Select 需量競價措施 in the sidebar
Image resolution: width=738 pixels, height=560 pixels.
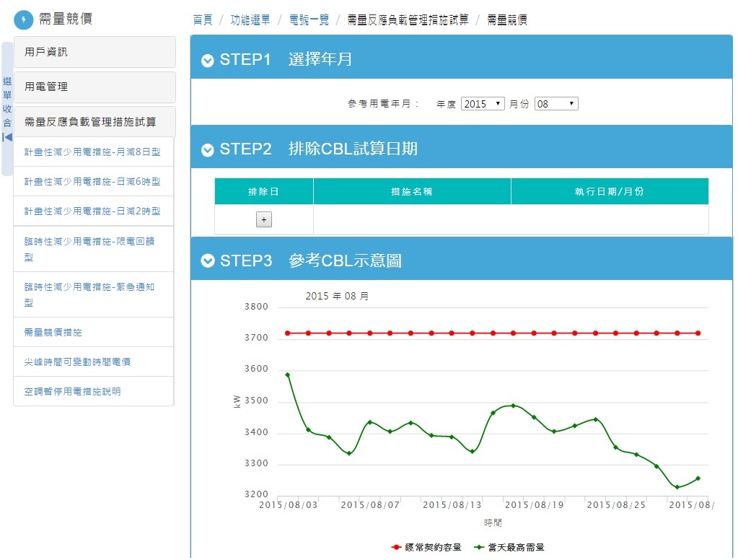(x=53, y=333)
